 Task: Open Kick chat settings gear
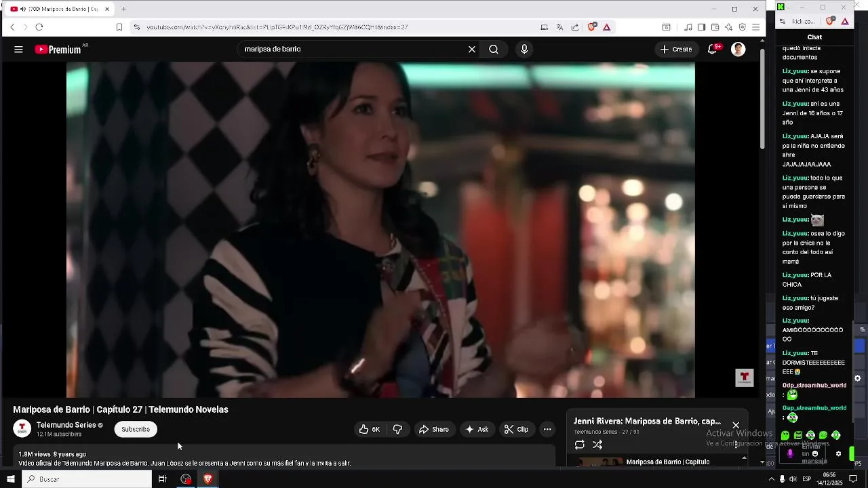pos(838,454)
